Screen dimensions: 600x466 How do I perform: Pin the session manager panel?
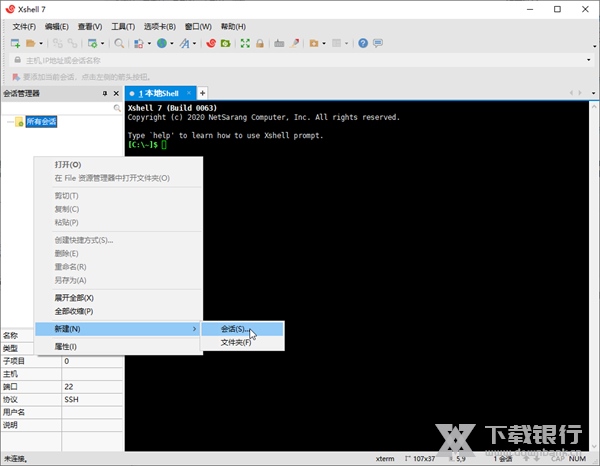pos(104,93)
